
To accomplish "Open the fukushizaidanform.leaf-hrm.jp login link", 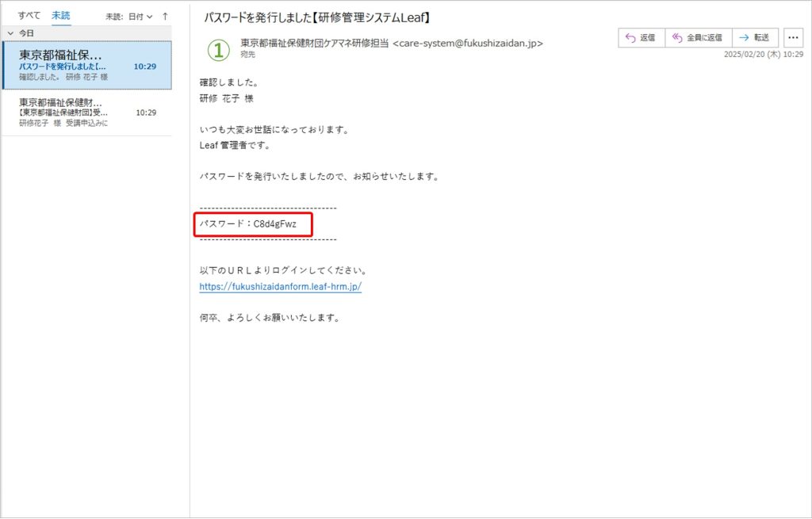I will [280, 287].
